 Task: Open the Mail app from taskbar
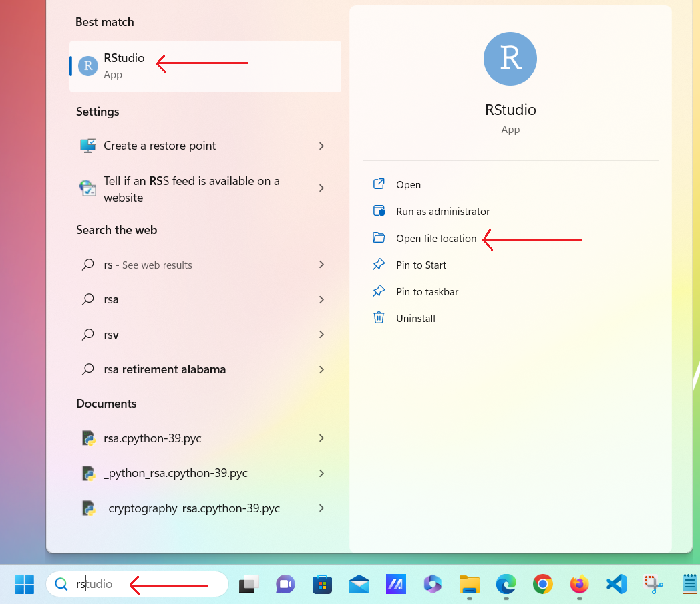(x=359, y=585)
